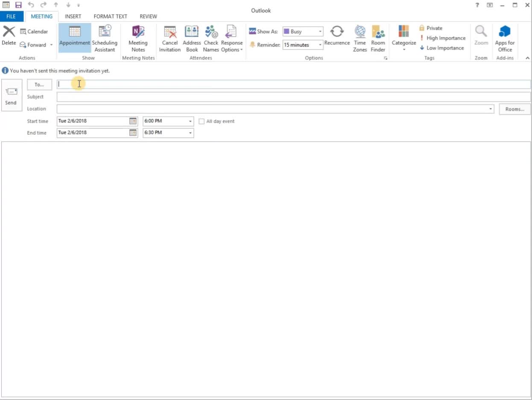Open Apps for Office
This screenshot has width=532, height=400.
click(505, 38)
